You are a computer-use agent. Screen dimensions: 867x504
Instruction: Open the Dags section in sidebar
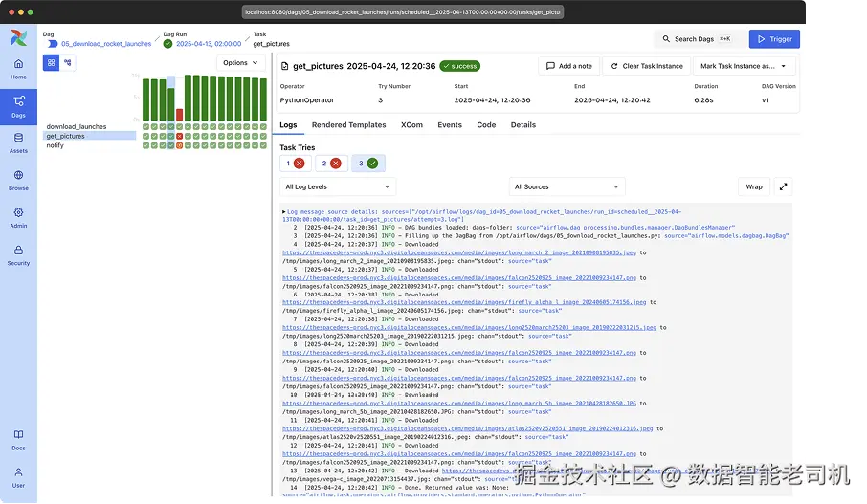18,107
